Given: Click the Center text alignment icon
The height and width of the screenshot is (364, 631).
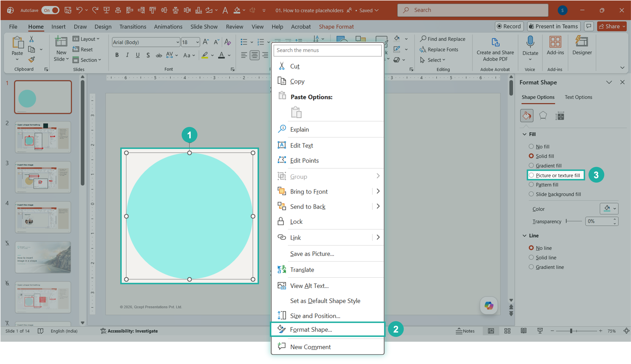Looking at the screenshot, I should pyautogui.click(x=255, y=55).
